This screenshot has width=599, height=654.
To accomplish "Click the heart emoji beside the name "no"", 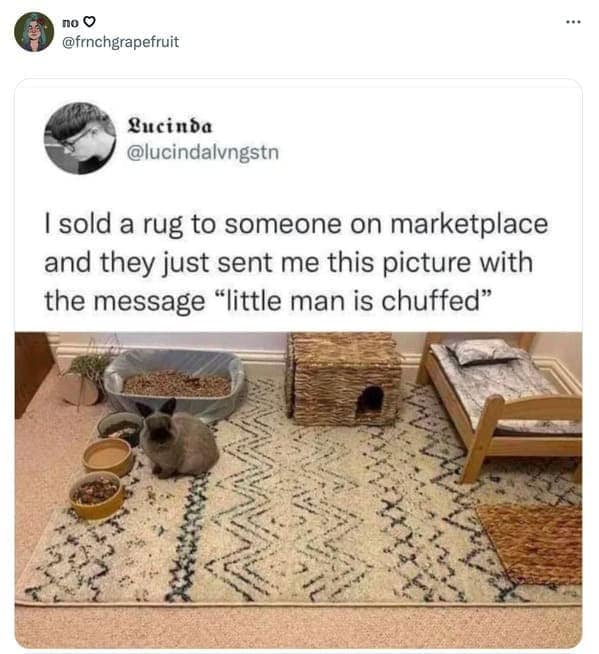I will coord(90,21).
